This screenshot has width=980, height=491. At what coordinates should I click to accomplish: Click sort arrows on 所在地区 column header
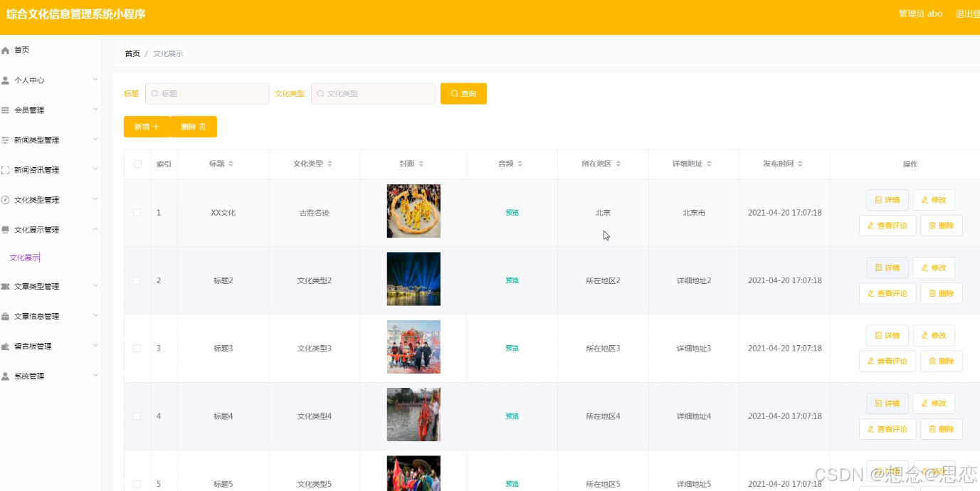click(618, 164)
